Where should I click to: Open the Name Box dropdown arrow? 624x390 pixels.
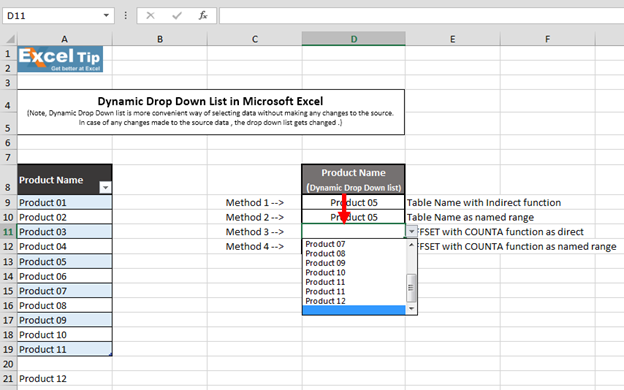coord(106,16)
